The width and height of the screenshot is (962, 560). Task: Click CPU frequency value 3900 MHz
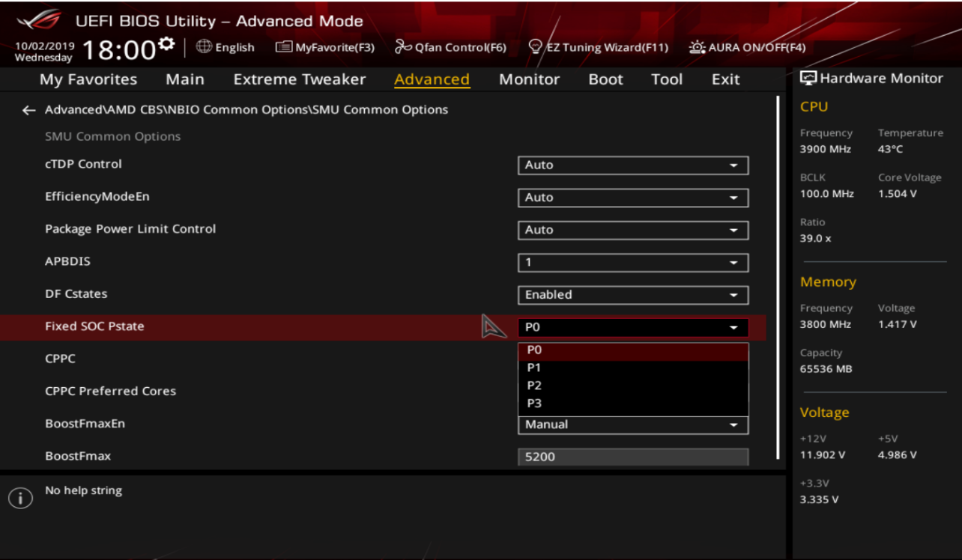pyautogui.click(x=826, y=149)
